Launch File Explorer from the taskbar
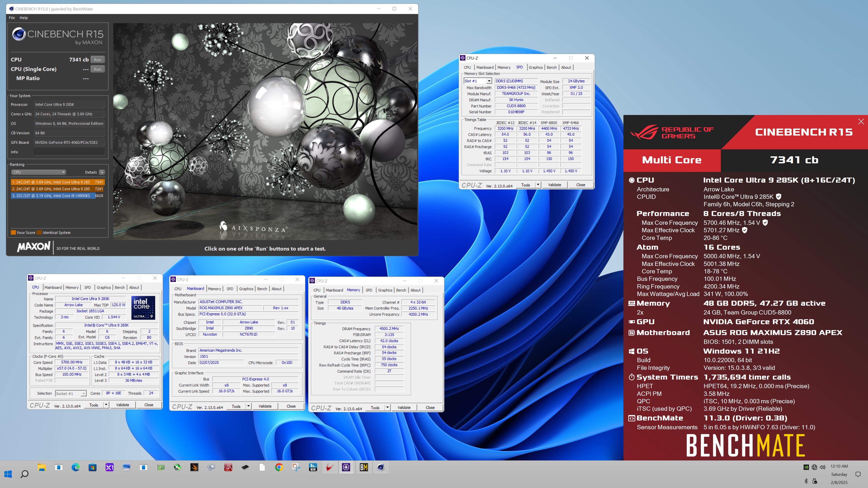 coord(41,467)
